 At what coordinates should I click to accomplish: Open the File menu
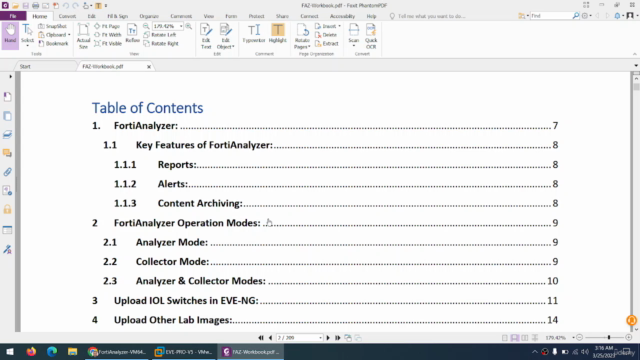coord(13,16)
